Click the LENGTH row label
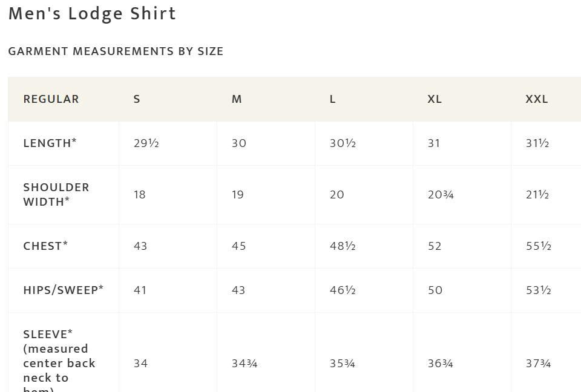The height and width of the screenshot is (392, 581). tap(50, 143)
